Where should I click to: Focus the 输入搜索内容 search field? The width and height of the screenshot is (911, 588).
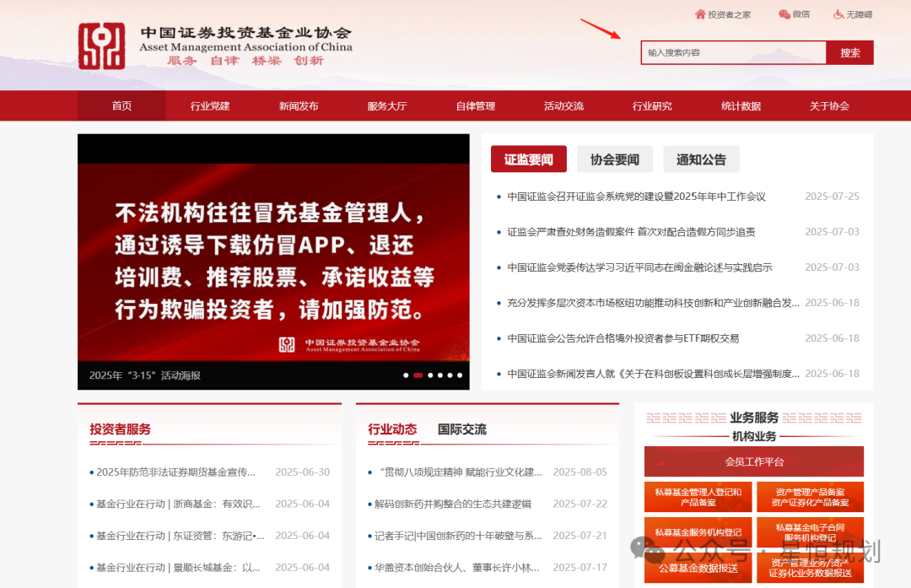click(x=733, y=53)
